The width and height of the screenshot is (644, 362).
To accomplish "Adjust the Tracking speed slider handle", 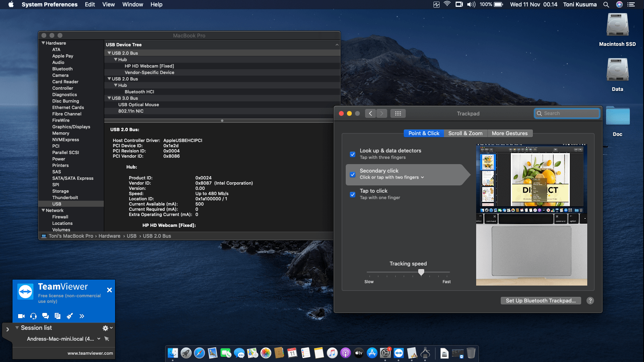I will (x=421, y=272).
